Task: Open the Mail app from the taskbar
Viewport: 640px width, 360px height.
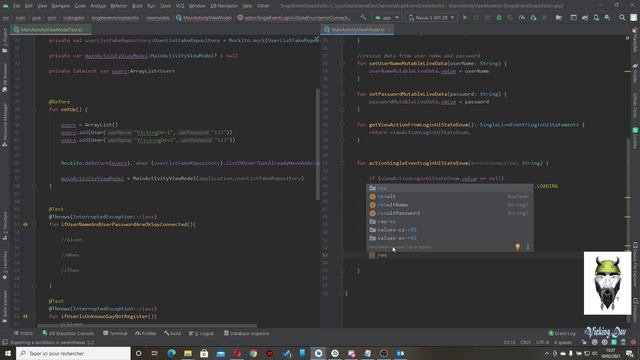Action: (220, 353)
